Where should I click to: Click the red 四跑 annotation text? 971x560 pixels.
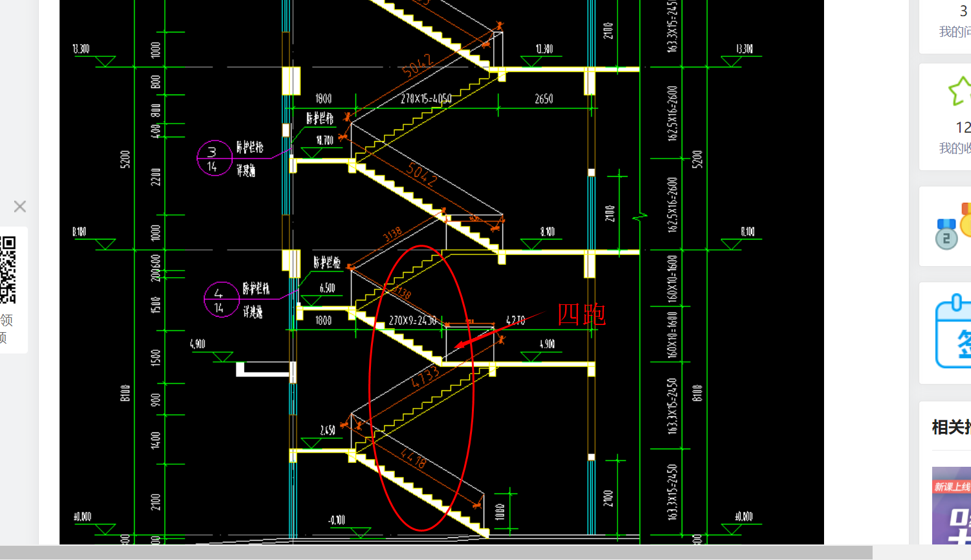(x=581, y=315)
